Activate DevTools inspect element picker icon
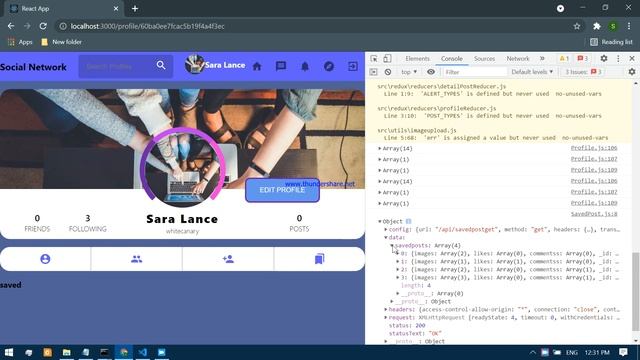Screen dimensions: 640x360 374,59
